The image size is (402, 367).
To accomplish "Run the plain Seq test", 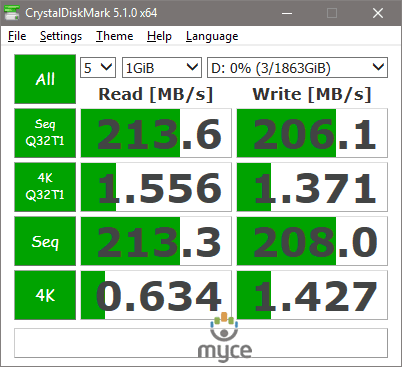I will pos(45,241).
